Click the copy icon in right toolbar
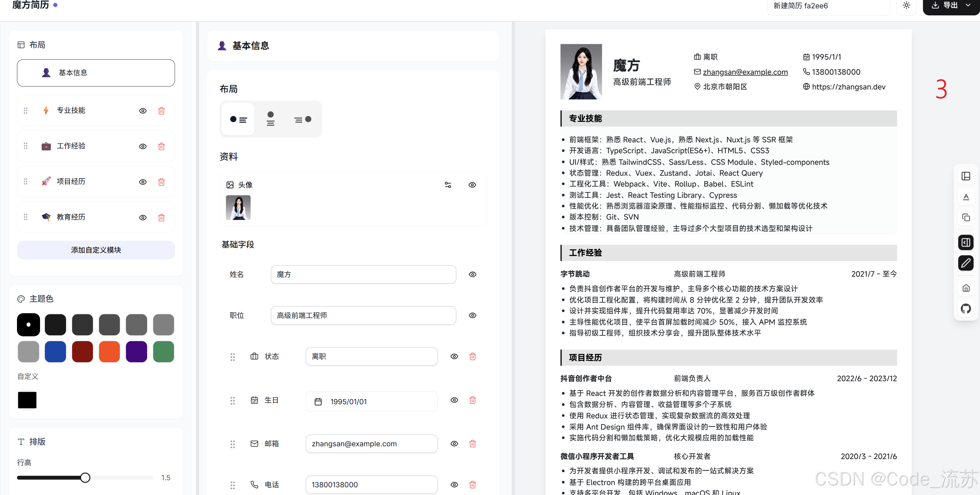Image resolution: width=980 pixels, height=495 pixels. pyautogui.click(x=966, y=218)
